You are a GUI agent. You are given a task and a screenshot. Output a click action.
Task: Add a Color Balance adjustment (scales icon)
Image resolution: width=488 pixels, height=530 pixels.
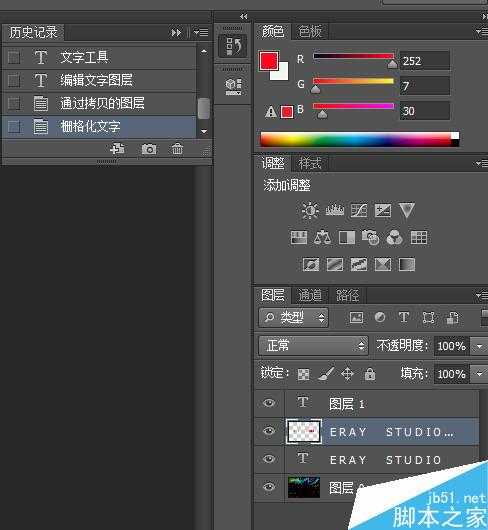click(322, 237)
